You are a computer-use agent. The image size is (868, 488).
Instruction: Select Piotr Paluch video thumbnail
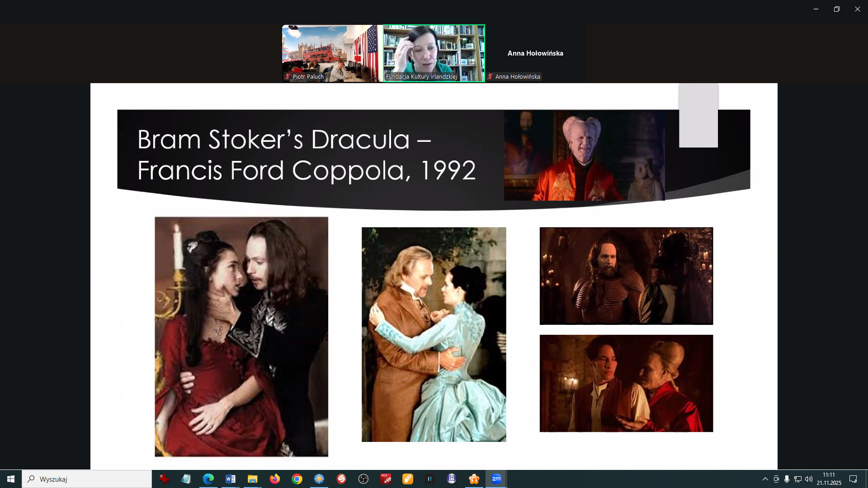click(x=332, y=53)
